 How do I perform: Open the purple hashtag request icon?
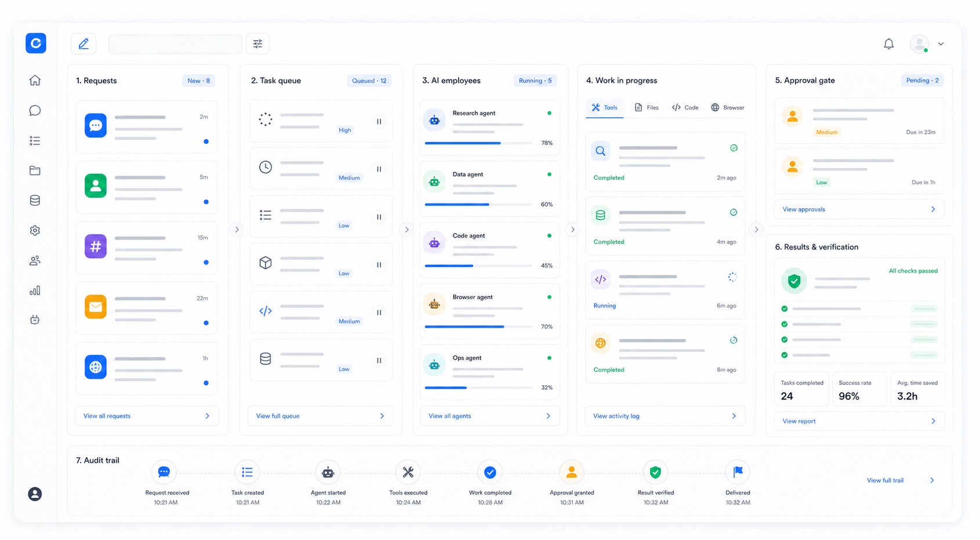[96, 246]
